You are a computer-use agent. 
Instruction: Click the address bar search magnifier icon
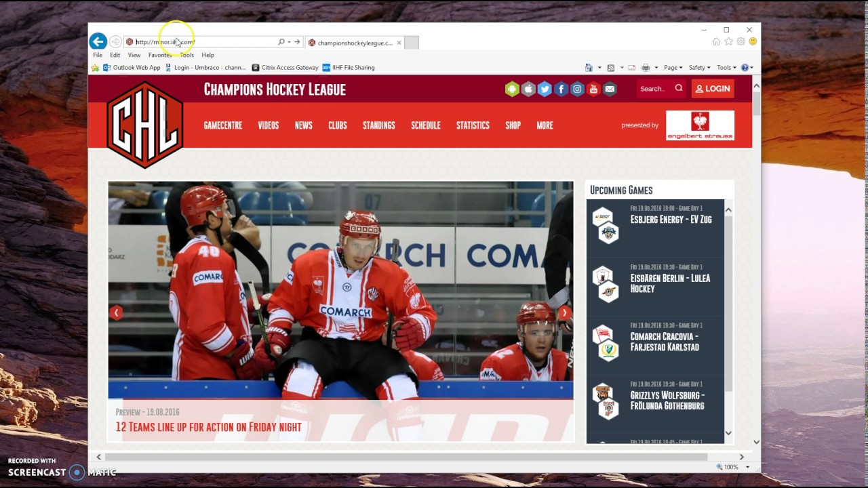tap(281, 42)
